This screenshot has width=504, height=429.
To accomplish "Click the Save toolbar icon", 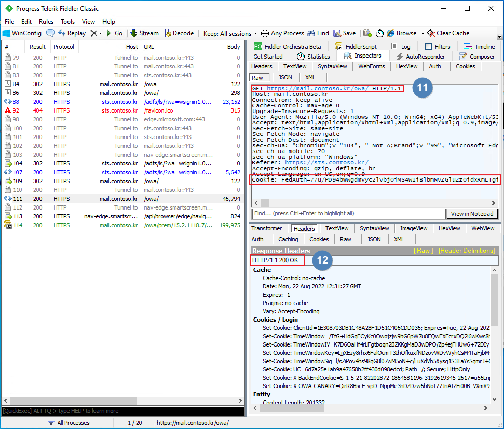I will (x=337, y=33).
